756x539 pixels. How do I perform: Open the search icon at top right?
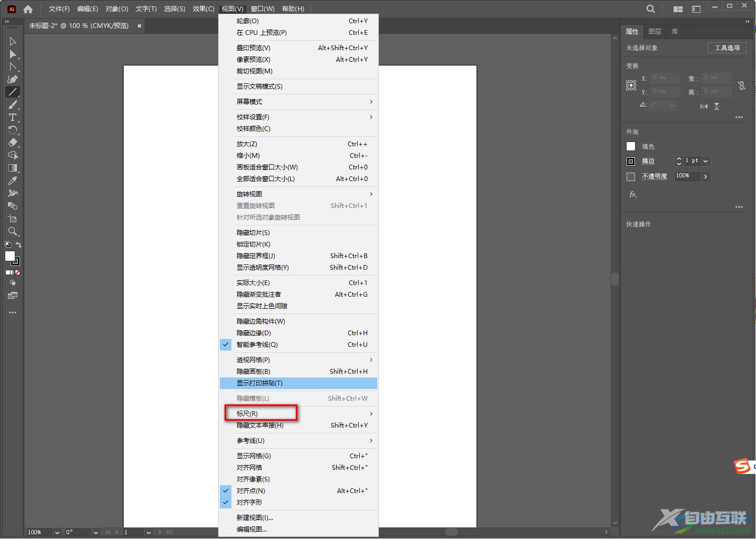[x=651, y=9]
